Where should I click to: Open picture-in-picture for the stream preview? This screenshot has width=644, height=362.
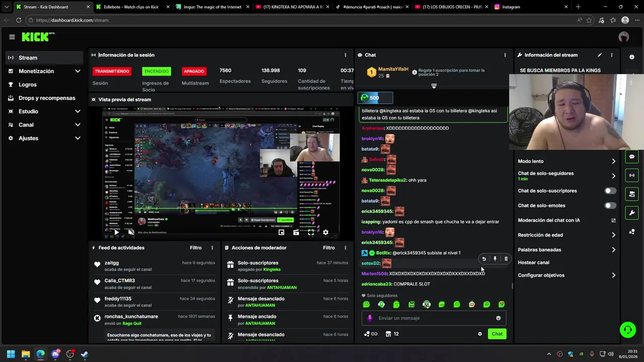point(281,232)
